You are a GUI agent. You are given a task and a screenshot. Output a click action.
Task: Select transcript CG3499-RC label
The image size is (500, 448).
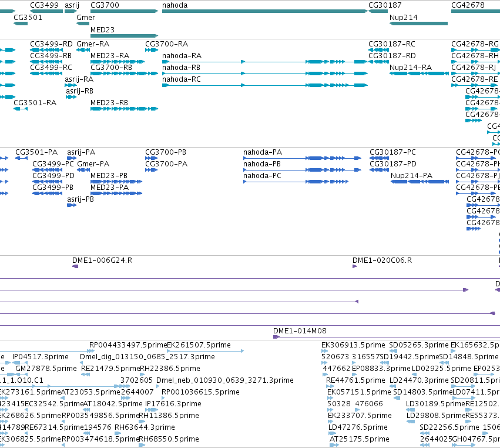pyautogui.click(x=51, y=68)
